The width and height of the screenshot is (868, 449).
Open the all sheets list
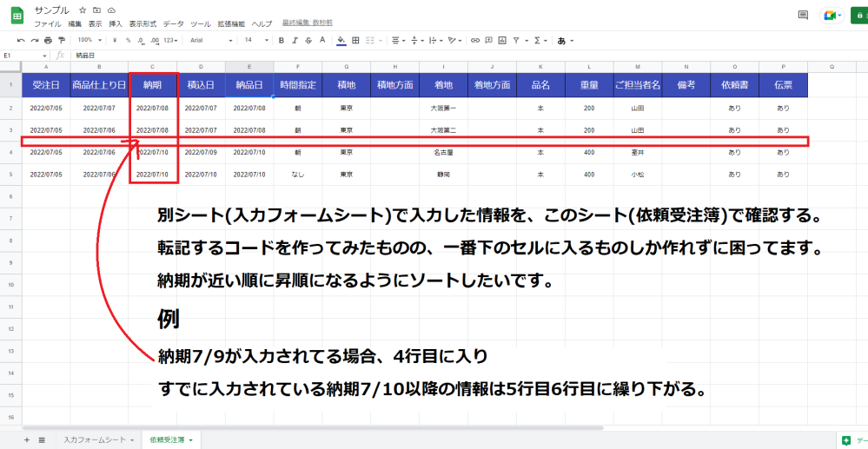point(42,440)
